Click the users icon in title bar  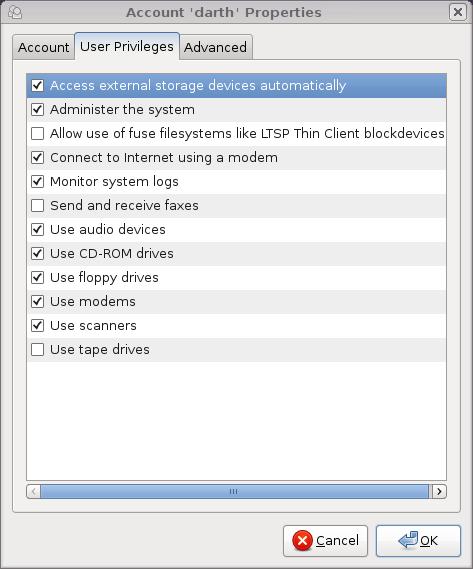(x=15, y=13)
